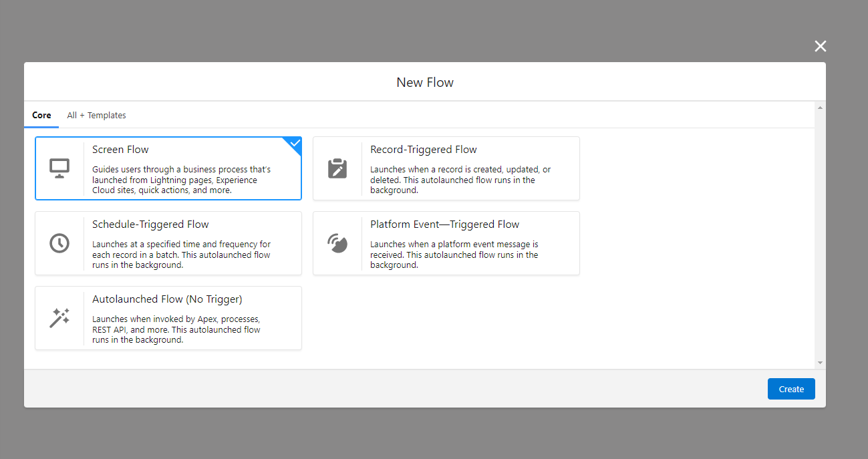Image resolution: width=868 pixels, height=459 pixels.
Task: Switch to the All + Templates tab
Action: click(x=96, y=115)
